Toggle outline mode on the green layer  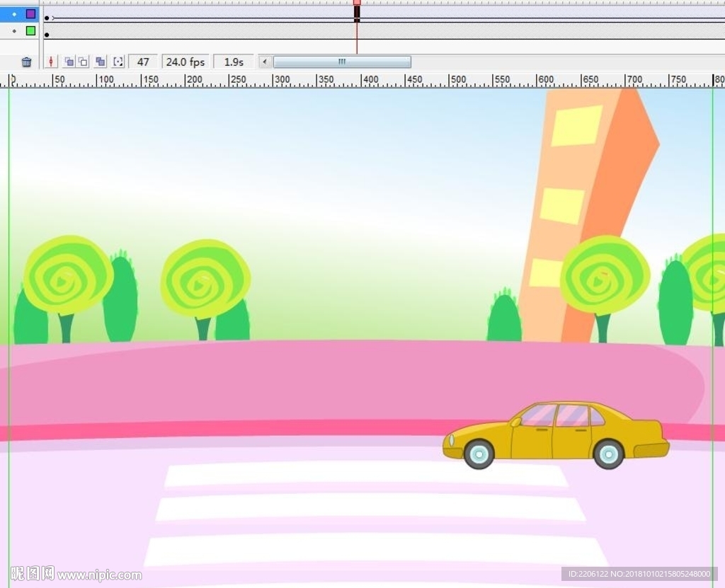click(x=30, y=31)
